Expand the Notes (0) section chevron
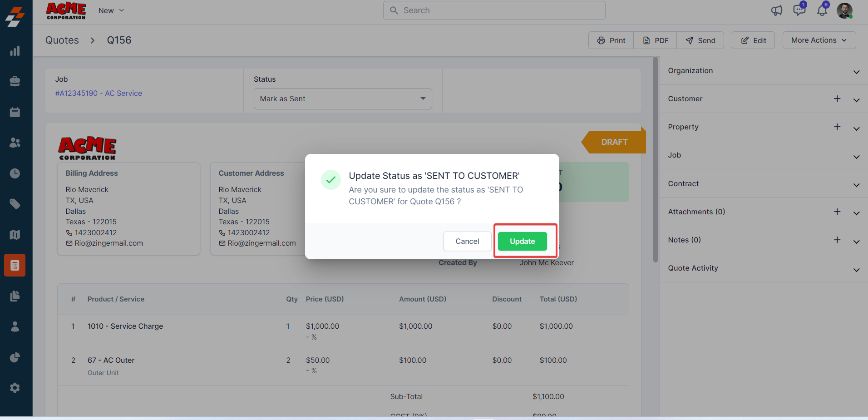Screen dimensions: 868x420 pyautogui.click(x=856, y=242)
